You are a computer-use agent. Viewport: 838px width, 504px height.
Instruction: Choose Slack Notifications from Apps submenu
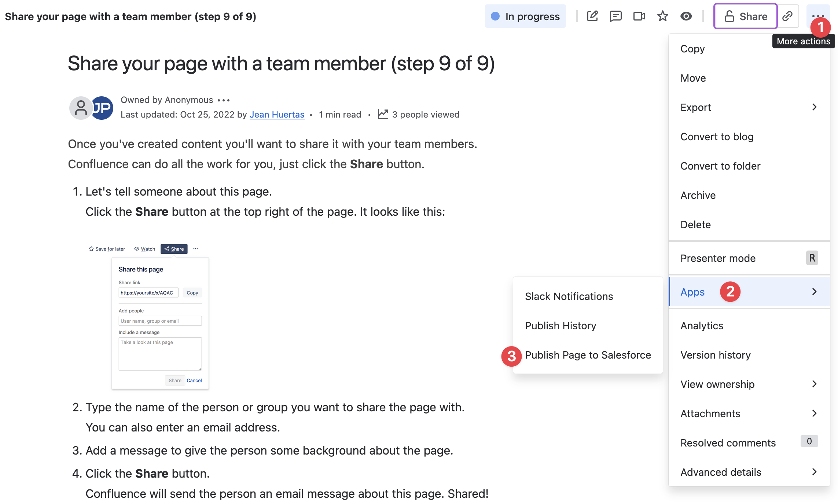click(x=569, y=296)
